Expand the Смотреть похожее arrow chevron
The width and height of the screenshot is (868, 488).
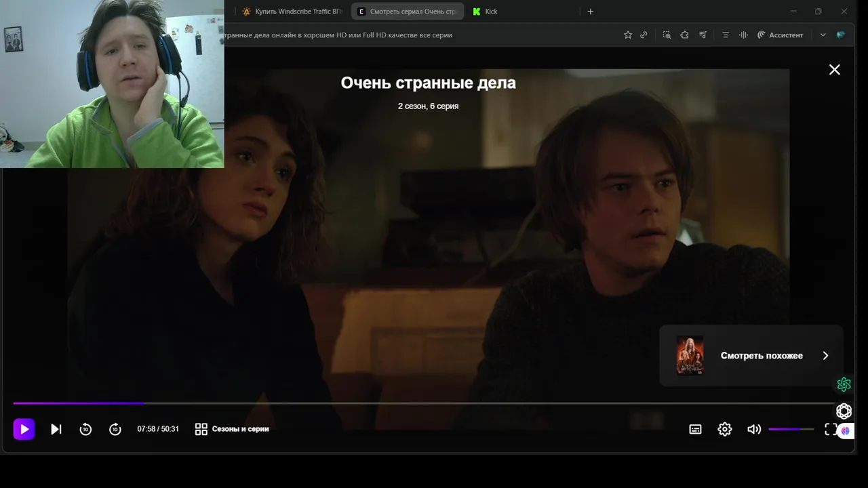825,355
